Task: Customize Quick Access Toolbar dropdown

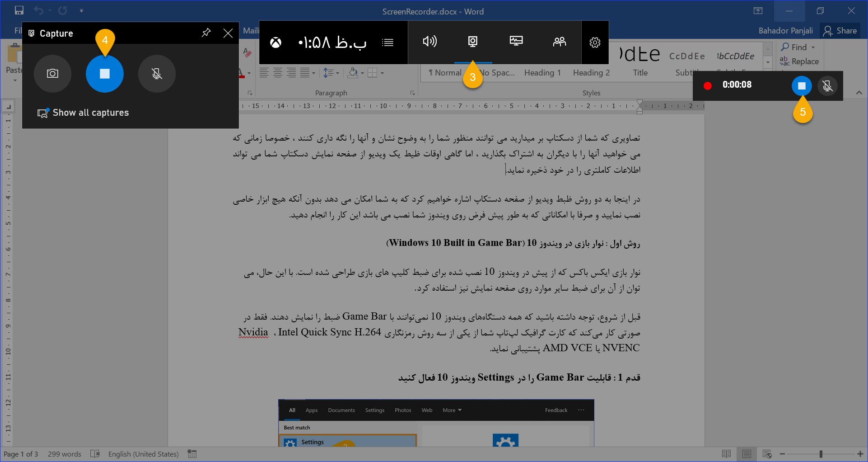Action: pos(81,10)
